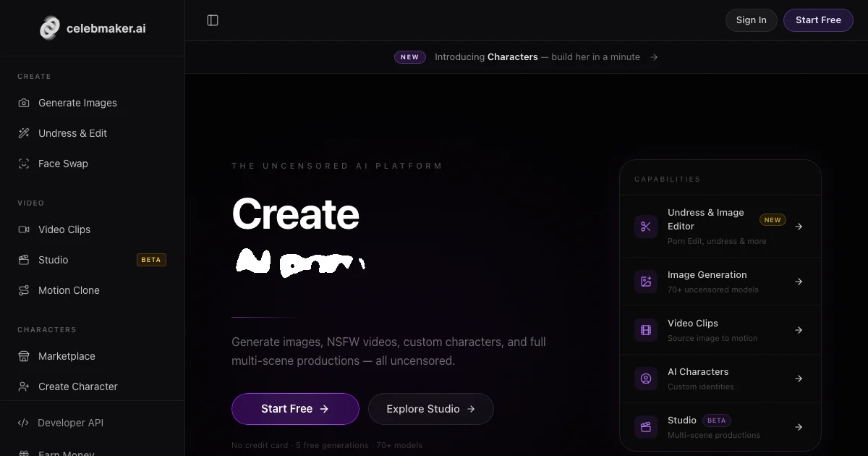The image size is (868, 456).
Task: Click the CHARACTERS section heading in the sidebar
Action: click(x=47, y=329)
